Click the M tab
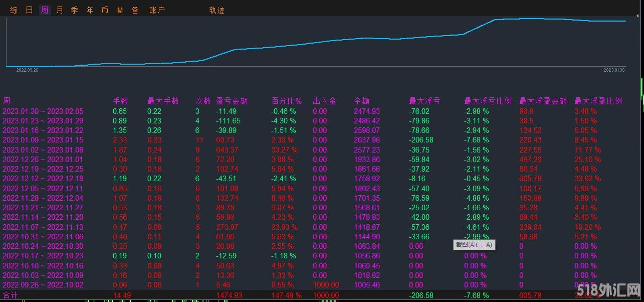The width and height of the screenshot is (644, 302). (120, 10)
